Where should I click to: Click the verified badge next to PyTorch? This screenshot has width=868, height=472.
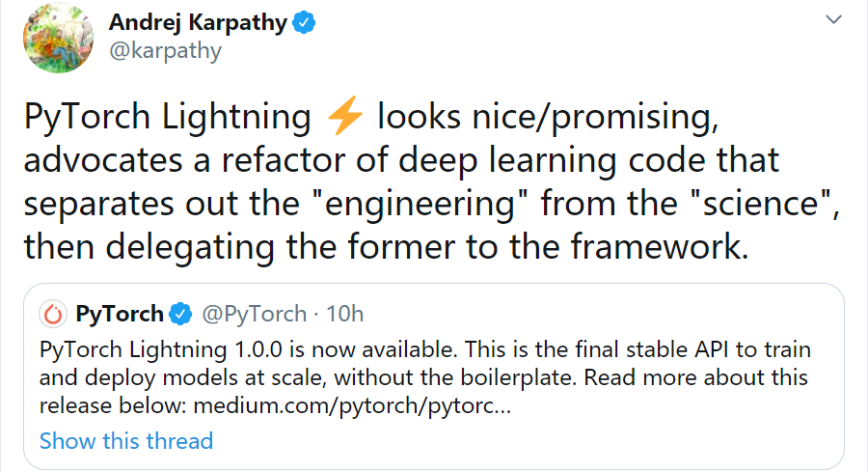(x=180, y=315)
